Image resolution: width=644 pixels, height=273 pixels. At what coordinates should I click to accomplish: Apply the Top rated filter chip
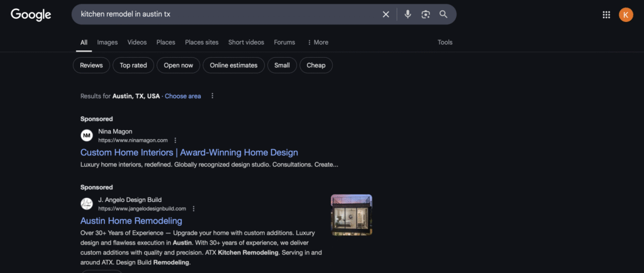pyautogui.click(x=133, y=65)
